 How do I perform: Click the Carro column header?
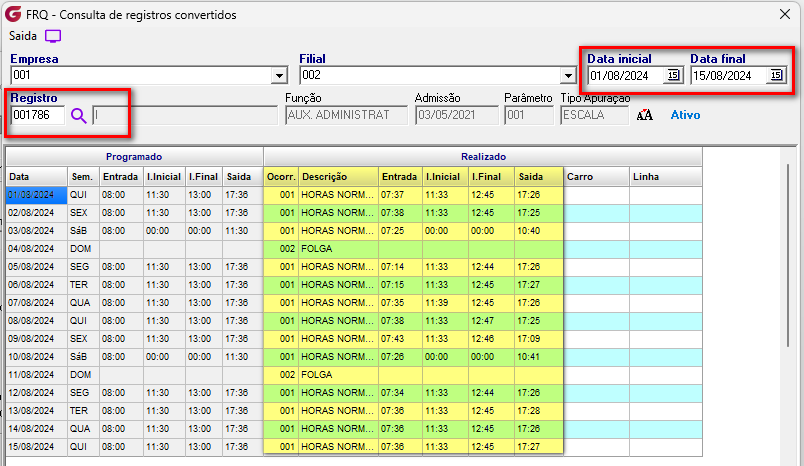tap(596, 176)
